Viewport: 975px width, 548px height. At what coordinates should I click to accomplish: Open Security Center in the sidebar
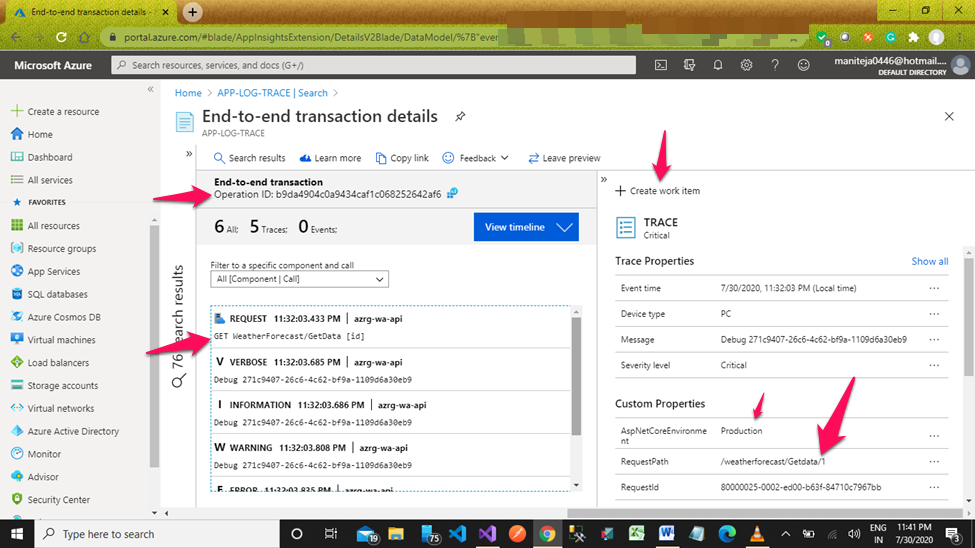50,499
